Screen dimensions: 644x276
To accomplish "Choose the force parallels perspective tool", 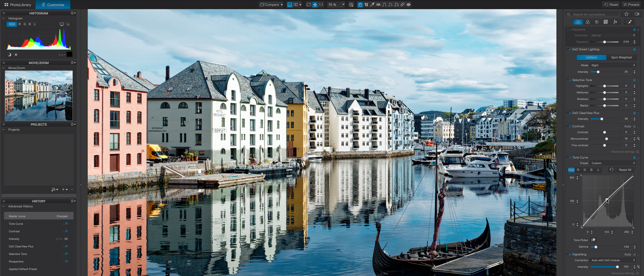I will (384, 5).
